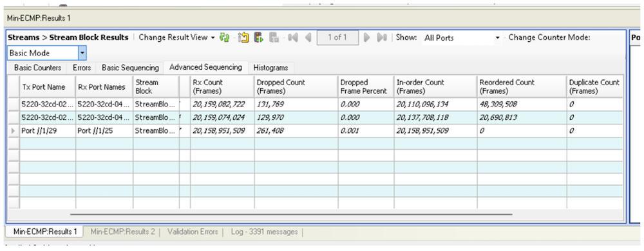Click in-order count cell 20,137,708,118
The height and width of the screenshot is (251, 644).
pos(435,117)
